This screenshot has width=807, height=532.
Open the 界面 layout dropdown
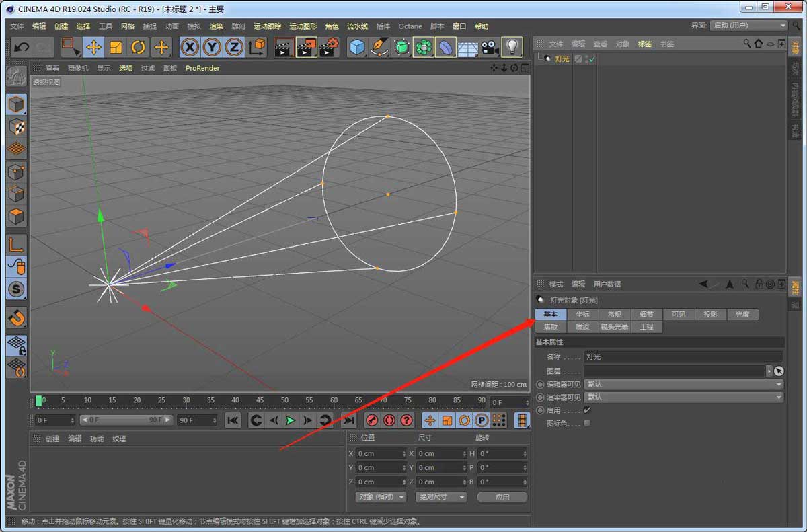point(749,25)
